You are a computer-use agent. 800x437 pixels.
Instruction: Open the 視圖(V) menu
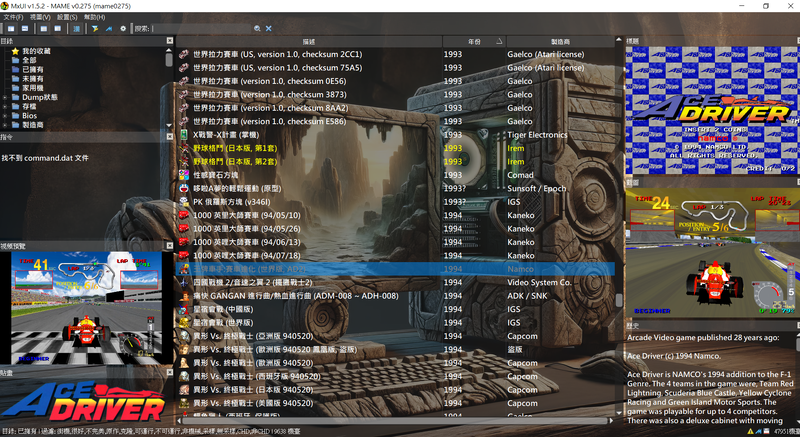click(40, 17)
